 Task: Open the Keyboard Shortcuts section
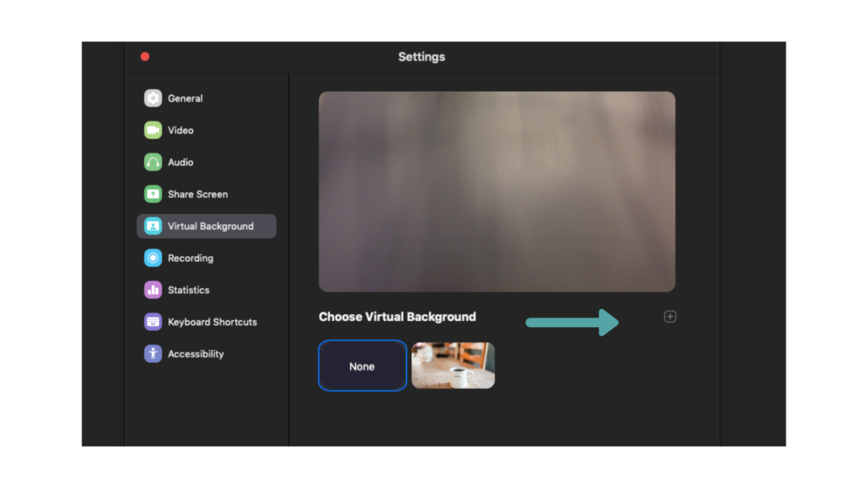(212, 322)
